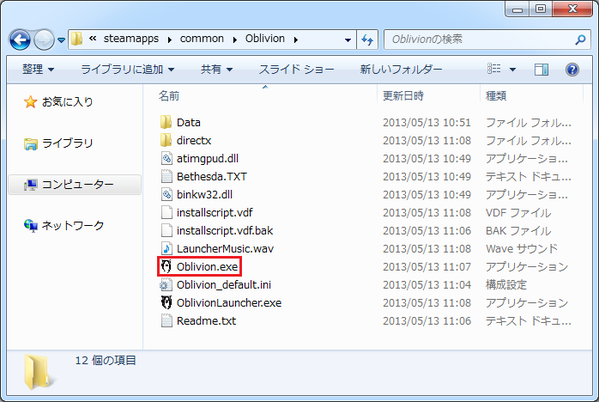Select the file name LauncherMusic.wav

pyautogui.click(x=225, y=248)
